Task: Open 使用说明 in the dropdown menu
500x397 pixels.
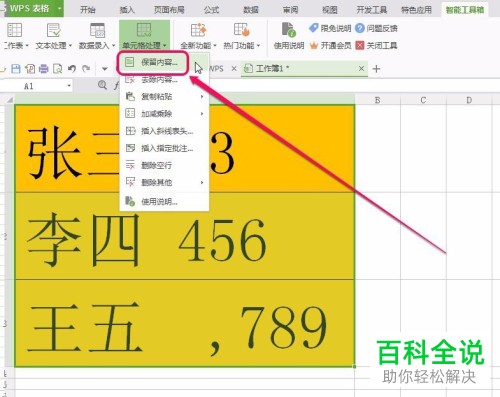Action: pyautogui.click(x=164, y=201)
